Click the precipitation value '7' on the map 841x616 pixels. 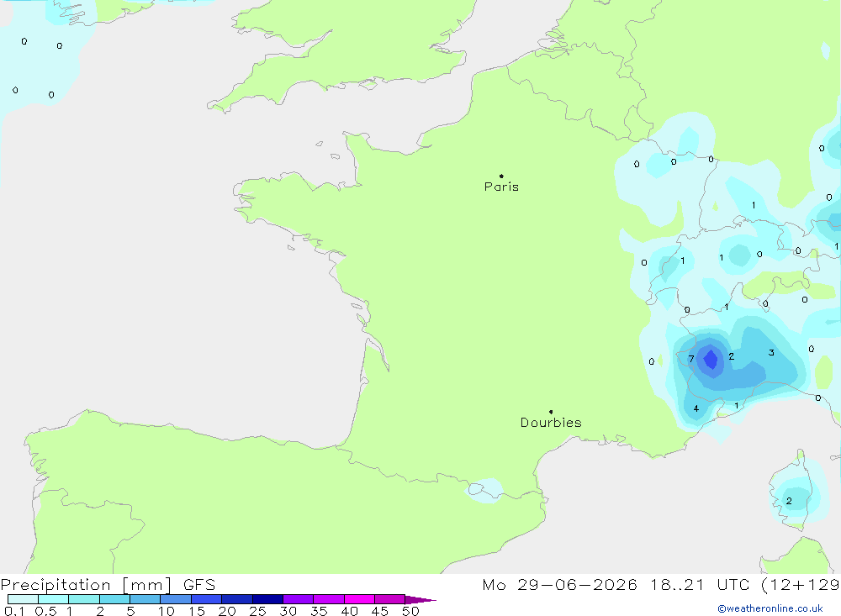pyautogui.click(x=691, y=359)
